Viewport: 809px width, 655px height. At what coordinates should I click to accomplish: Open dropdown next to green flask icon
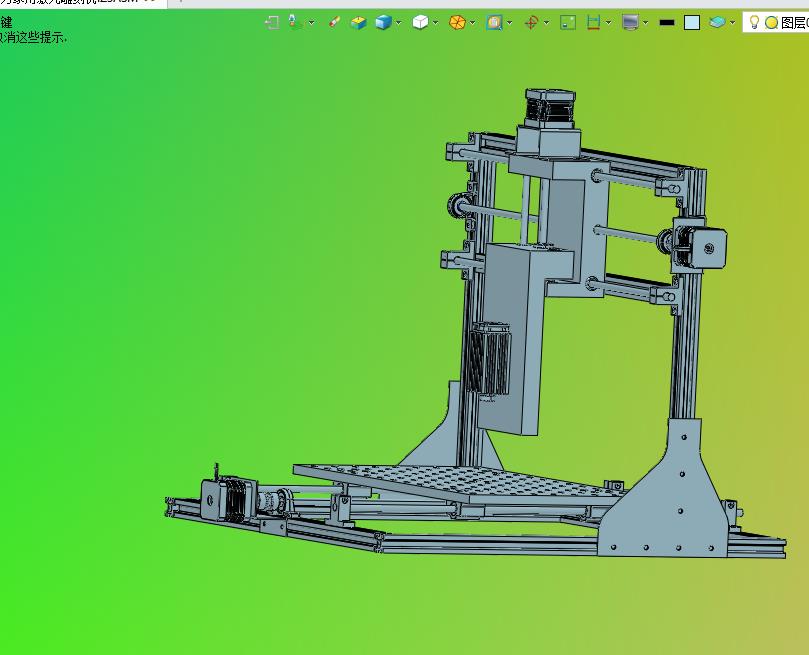(x=312, y=23)
